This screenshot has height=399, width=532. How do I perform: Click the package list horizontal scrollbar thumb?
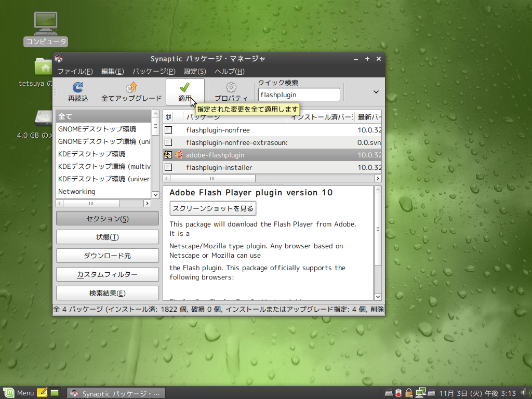pyautogui.click(x=212, y=179)
